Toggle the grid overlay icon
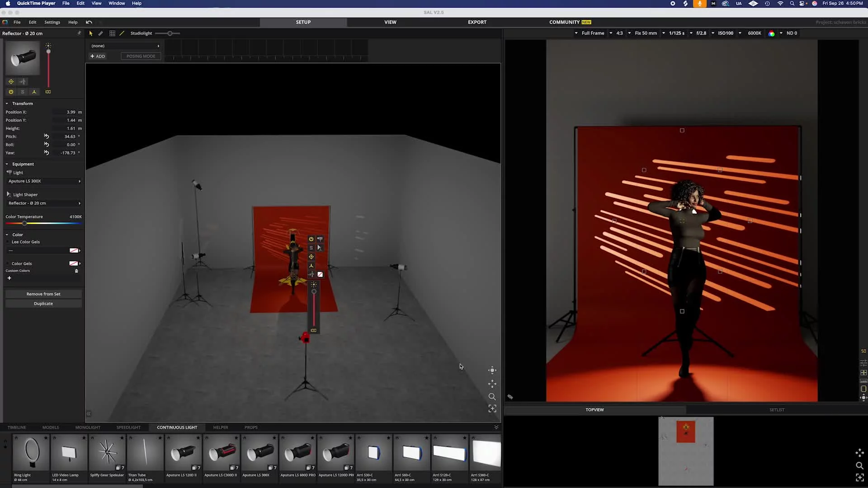Viewport: 868px width, 488px height. [x=112, y=33]
